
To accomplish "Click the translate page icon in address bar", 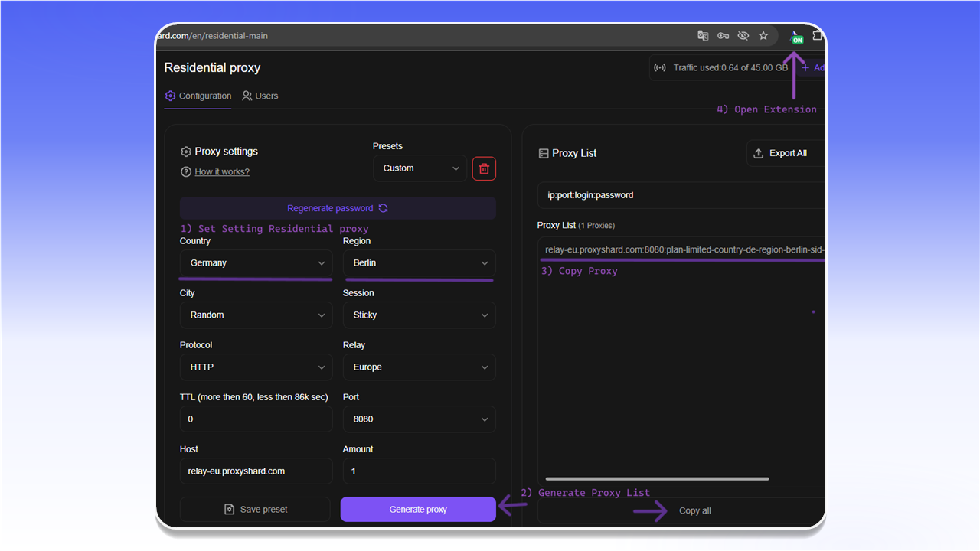I will point(703,36).
